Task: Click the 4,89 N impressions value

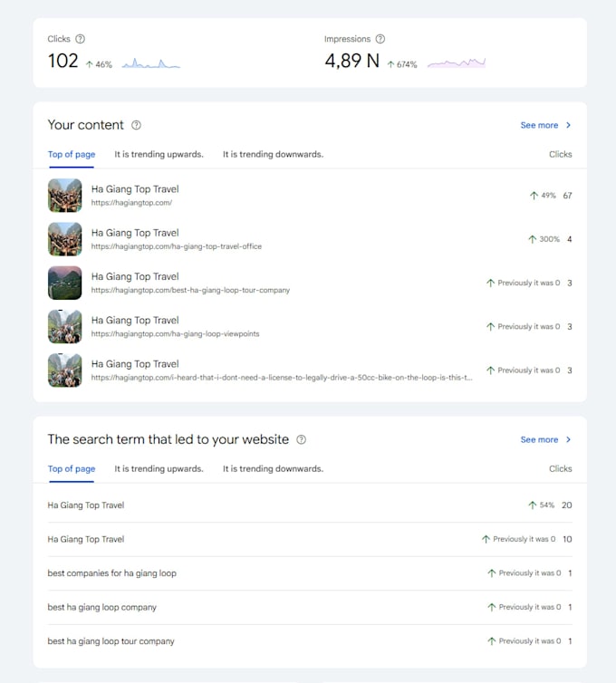Action: [352, 61]
